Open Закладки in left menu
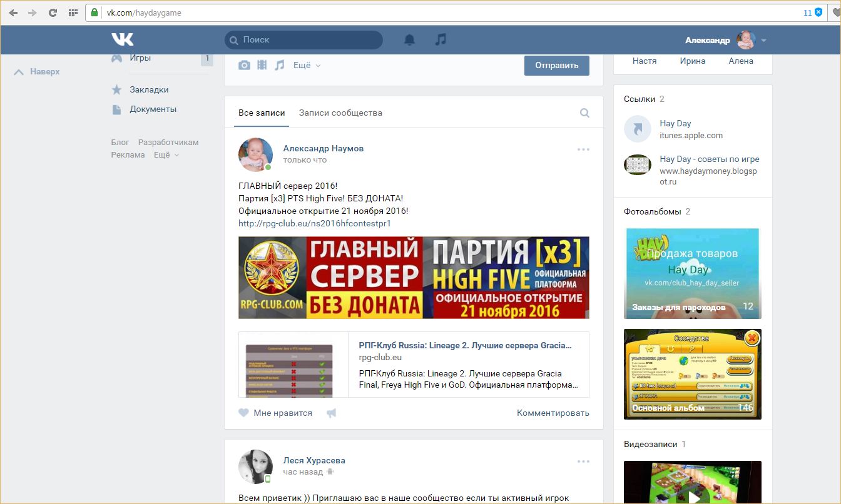841x504 pixels. coord(149,89)
